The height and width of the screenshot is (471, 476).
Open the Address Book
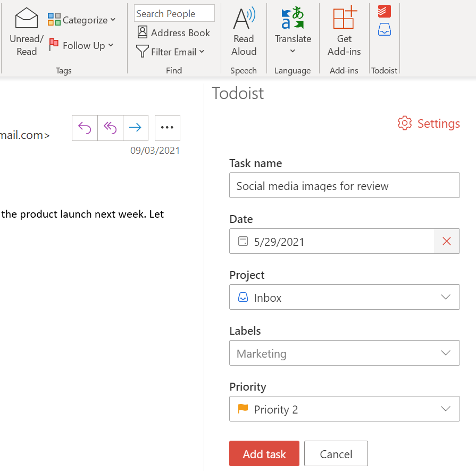tap(173, 32)
